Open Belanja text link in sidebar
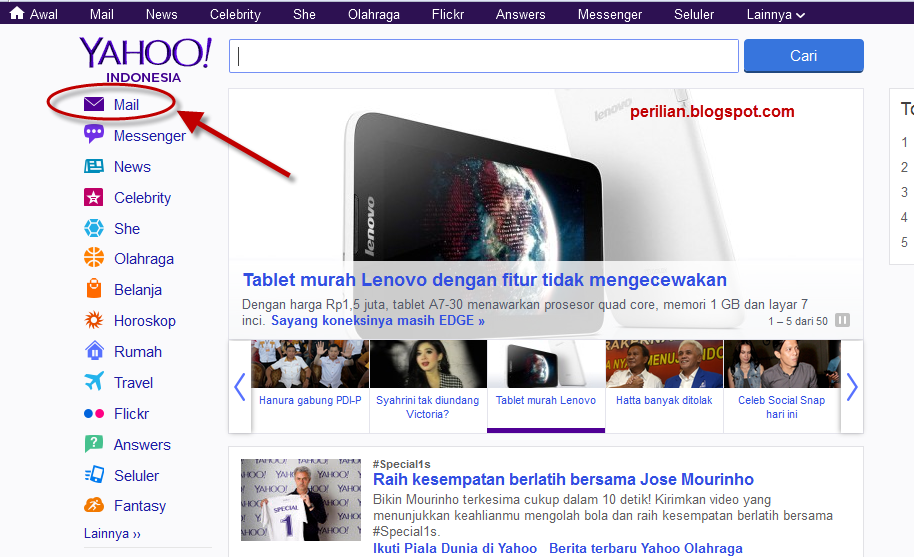Viewport: 914px width, 557px height. click(x=138, y=290)
